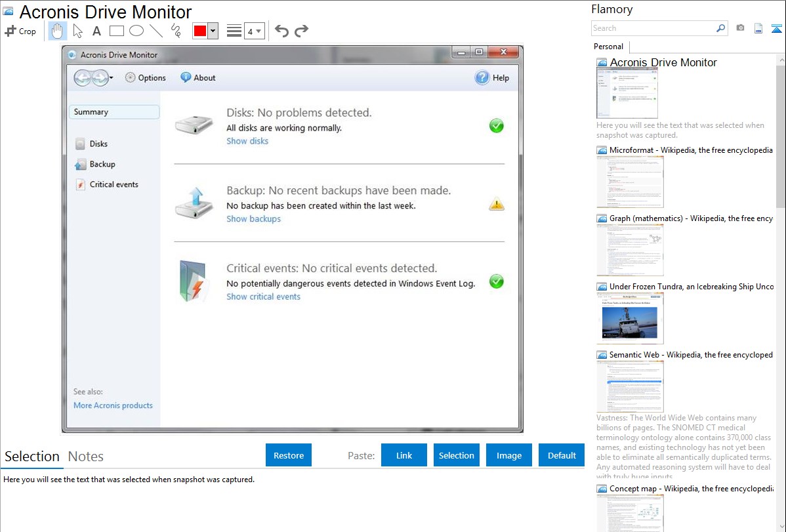The image size is (786, 532).
Task: Switch to the Personal tab
Action: pos(609,46)
